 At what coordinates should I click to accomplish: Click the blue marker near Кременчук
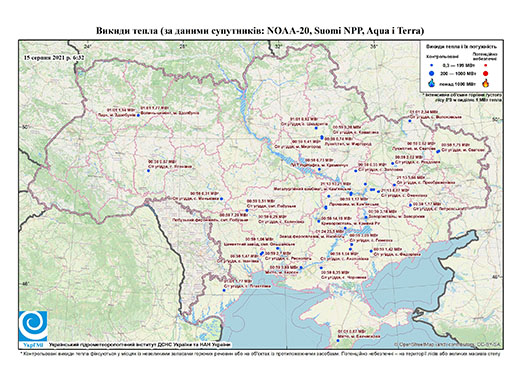pyautogui.click(x=319, y=169)
